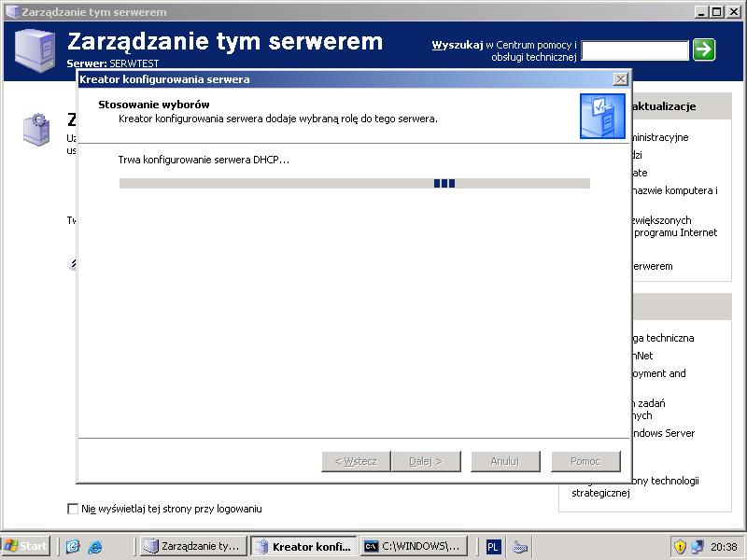Click the PL language indicator
Screen dimensions: 747x560
pyautogui.click(x=493, y=547)
